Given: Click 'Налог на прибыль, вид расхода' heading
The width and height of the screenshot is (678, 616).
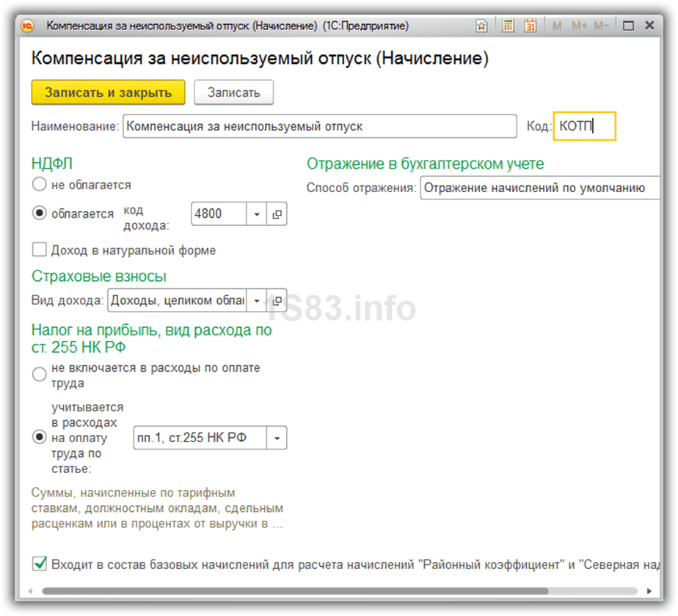Looking at the screenshot, I should click(x=152, y=339).
